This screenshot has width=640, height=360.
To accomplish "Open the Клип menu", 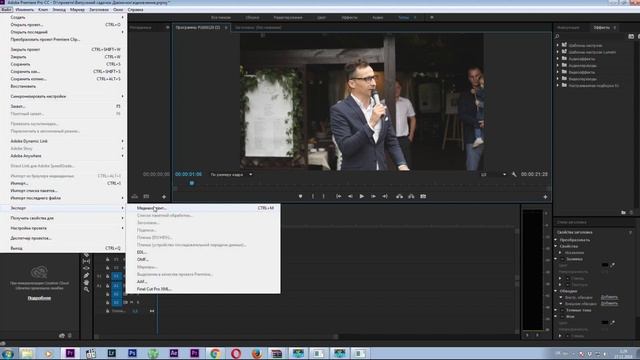I will (x=43, y=9).
